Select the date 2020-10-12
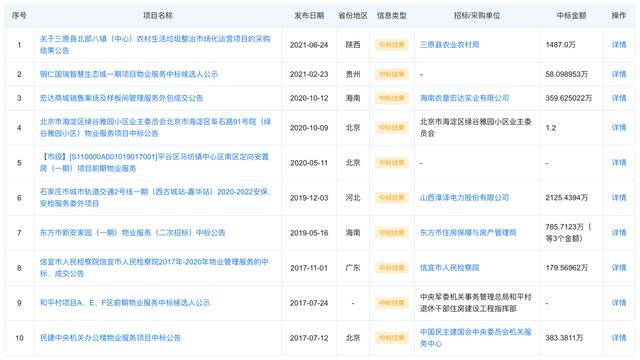Screen dimensions: 640x360 (x=309, y=98)
